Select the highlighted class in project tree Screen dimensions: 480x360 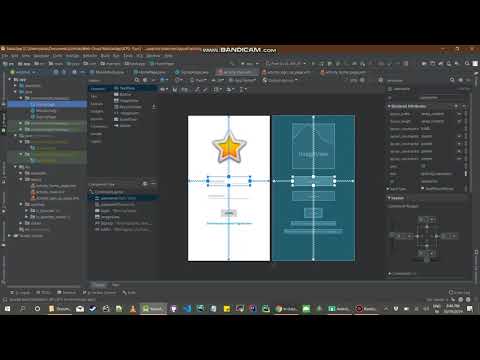click(x=47, y=104)
